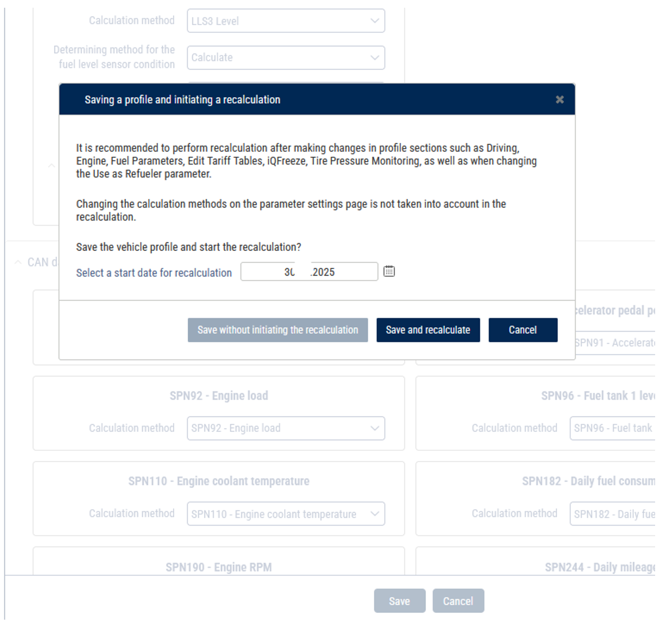Click the Cancel button at page bottom
672x624 pixels.
458,601
